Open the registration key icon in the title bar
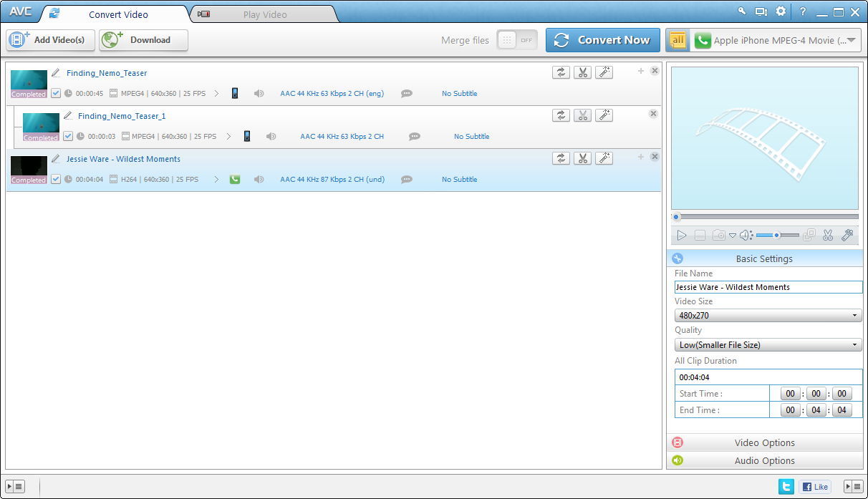Image resolution: width=868 pixels, height=499 pixels. point(742,11)
